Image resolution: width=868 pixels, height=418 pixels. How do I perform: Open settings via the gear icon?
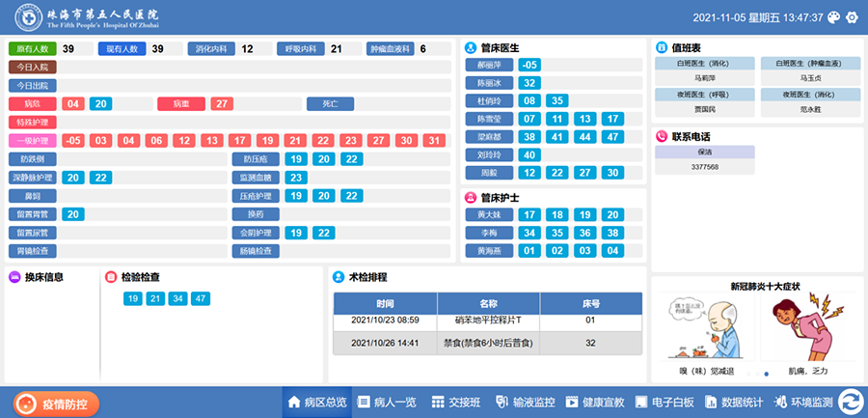pyautogui.click(x=853, y=17)
